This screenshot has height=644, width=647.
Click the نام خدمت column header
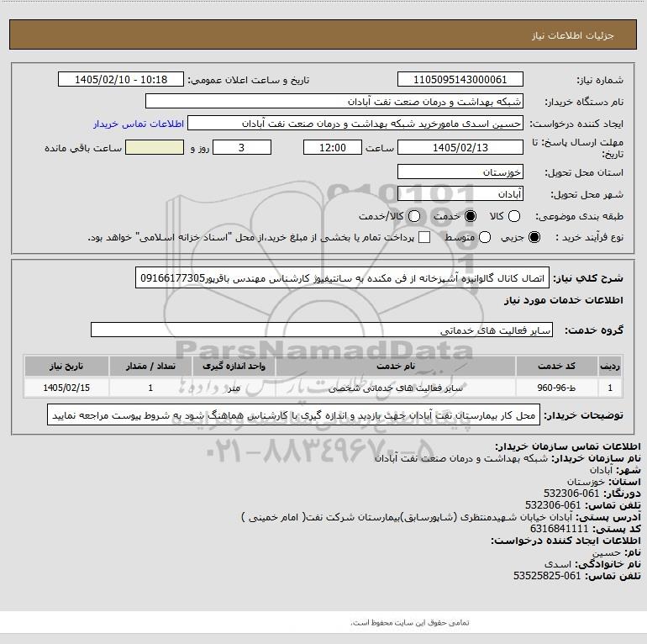point(395,366)
